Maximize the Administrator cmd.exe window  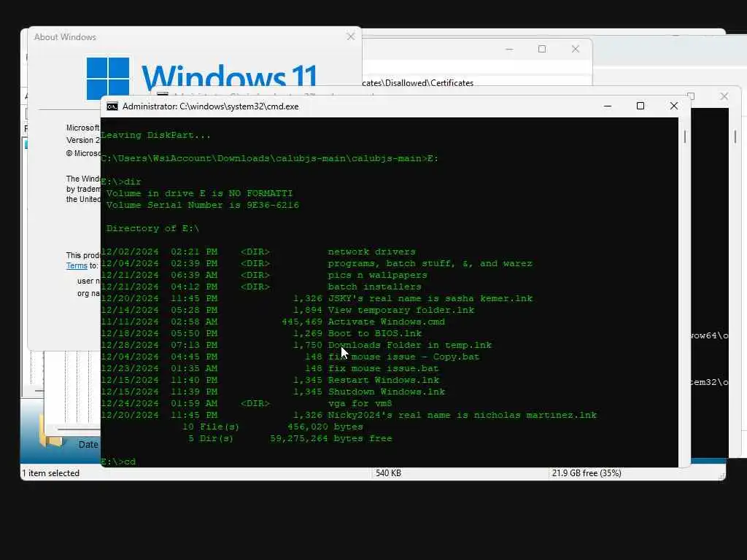pyautogui.click(x=640, y=106)
